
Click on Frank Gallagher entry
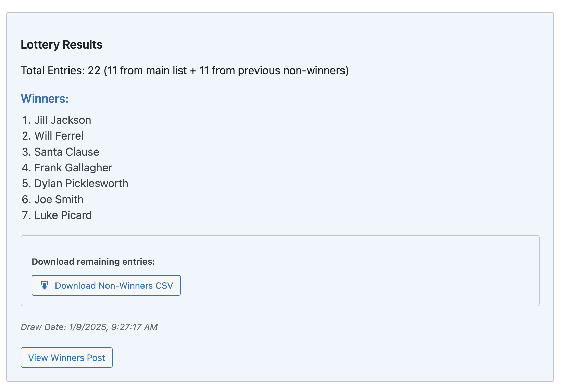(73, 168)
